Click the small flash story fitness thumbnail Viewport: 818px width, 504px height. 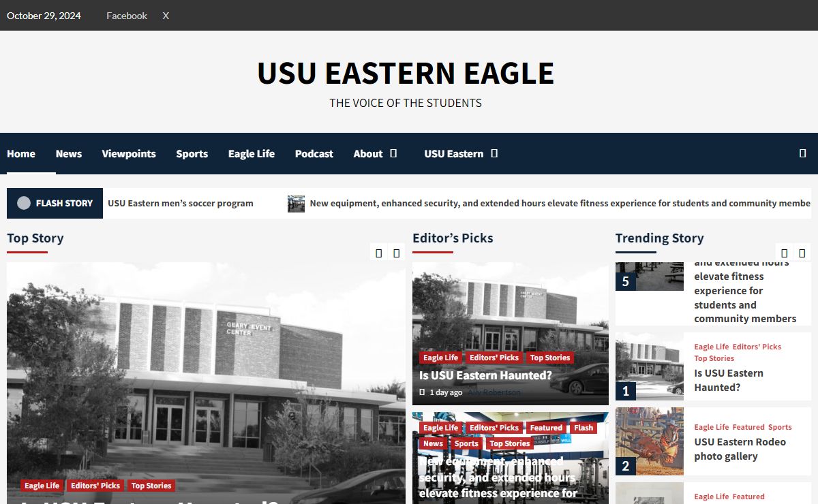296,204
